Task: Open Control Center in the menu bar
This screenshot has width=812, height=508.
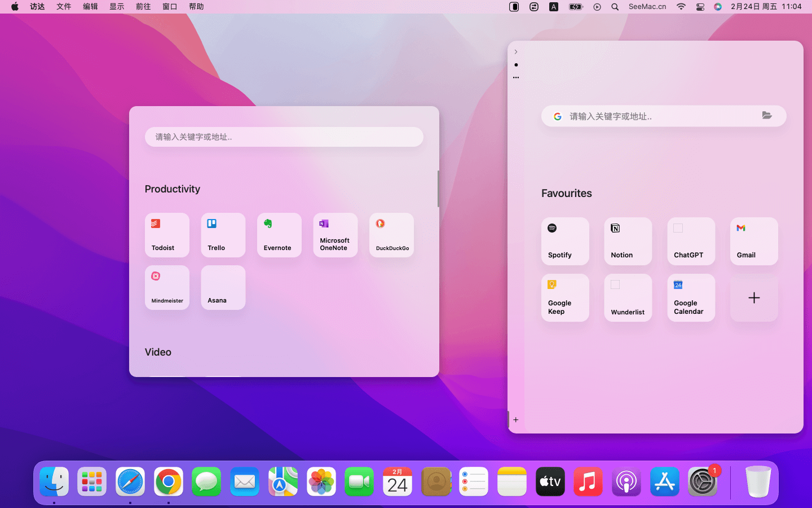Action: (x=700, y=7)
